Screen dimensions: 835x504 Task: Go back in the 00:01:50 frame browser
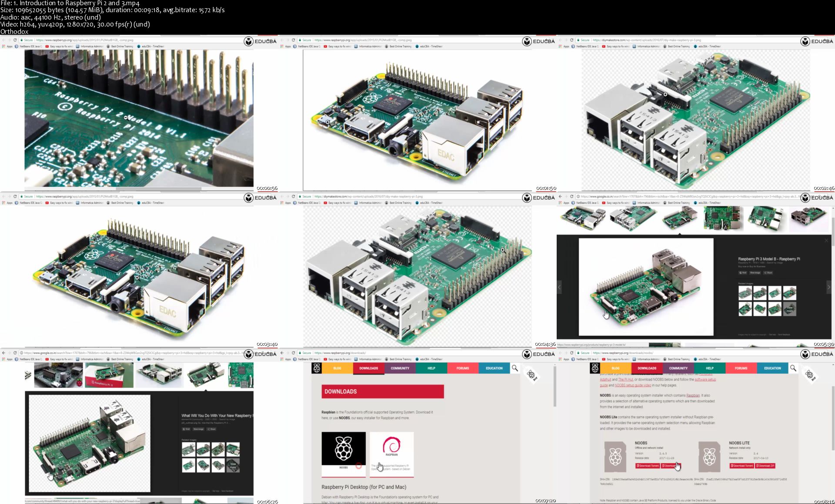coord(282,40)
